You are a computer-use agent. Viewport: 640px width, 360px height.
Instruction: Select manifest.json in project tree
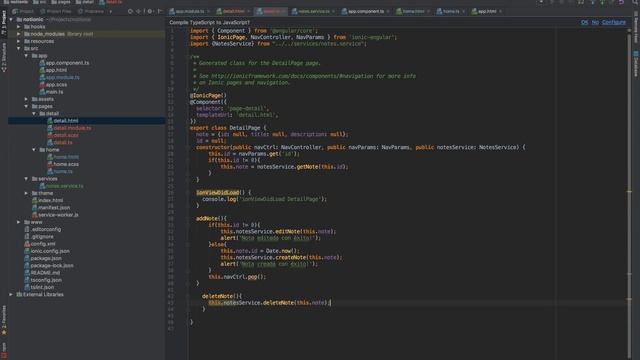pos(51,208)
